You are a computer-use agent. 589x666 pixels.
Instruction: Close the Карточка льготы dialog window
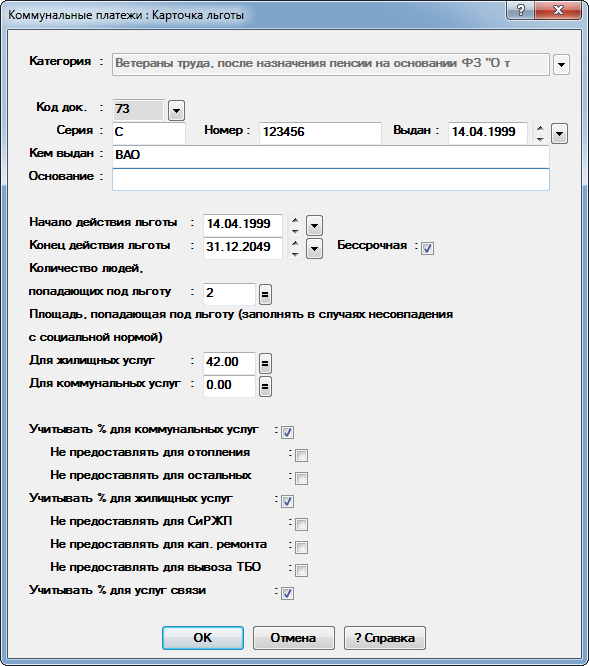tap(558, 10)
